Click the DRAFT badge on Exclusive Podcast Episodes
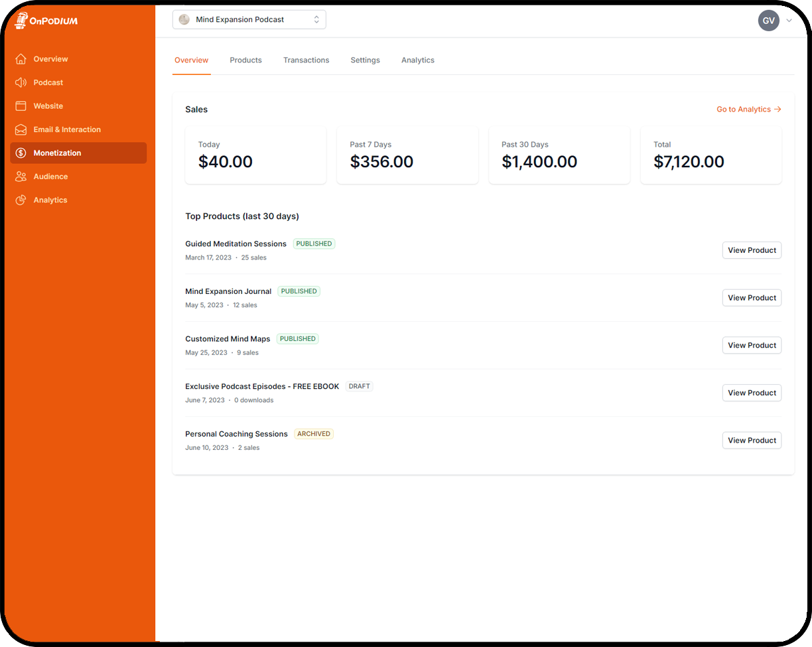812x647 pixels. (358, 386)
